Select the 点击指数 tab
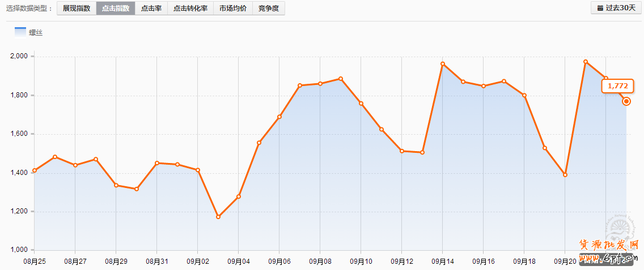644x270 pixels. click(x=115, y=8)
